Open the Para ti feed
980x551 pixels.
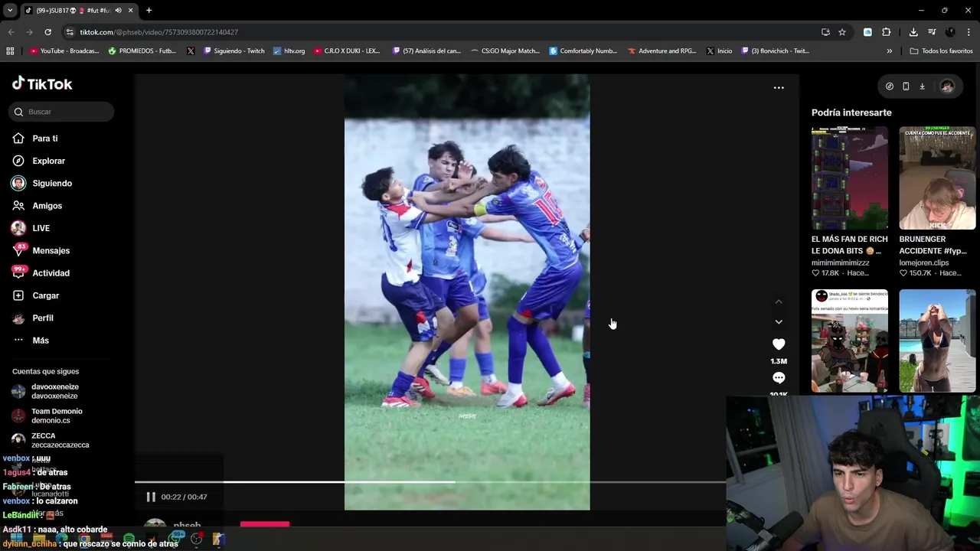(44, 139)
